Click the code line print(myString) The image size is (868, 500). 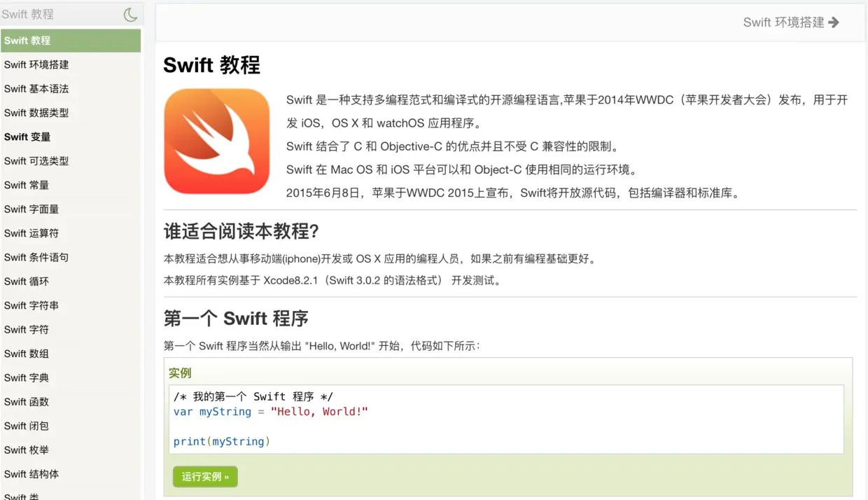point(222,442)
